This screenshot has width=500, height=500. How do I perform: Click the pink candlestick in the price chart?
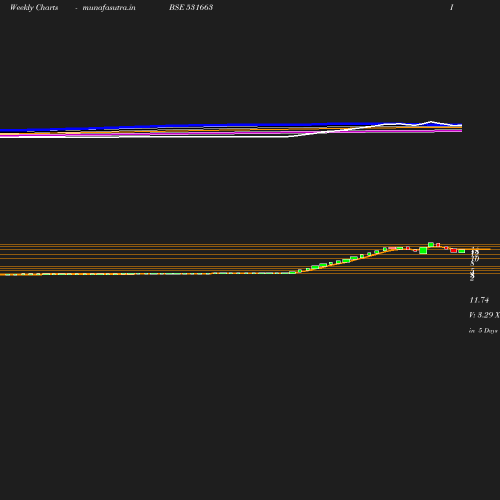coord(393,248)
